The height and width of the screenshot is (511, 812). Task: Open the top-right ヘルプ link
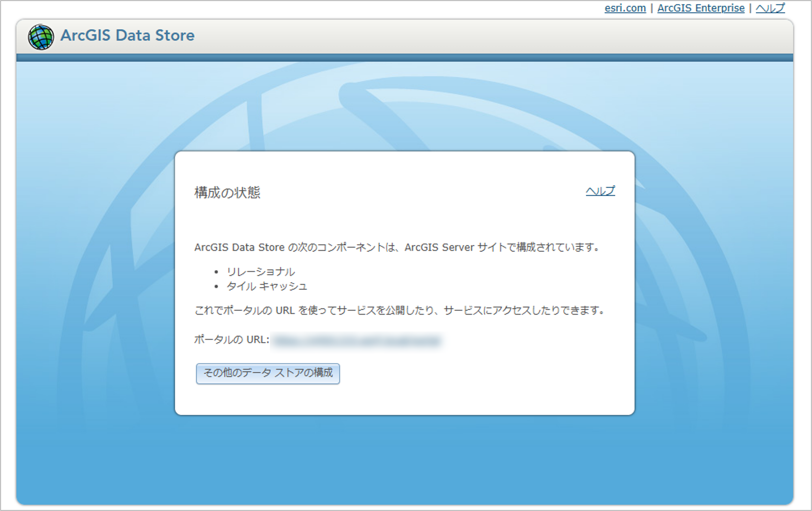[x=770, y=8]
